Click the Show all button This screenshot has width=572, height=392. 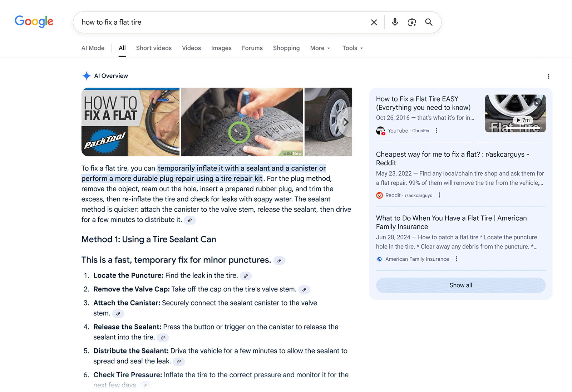[x=460, y=285]
